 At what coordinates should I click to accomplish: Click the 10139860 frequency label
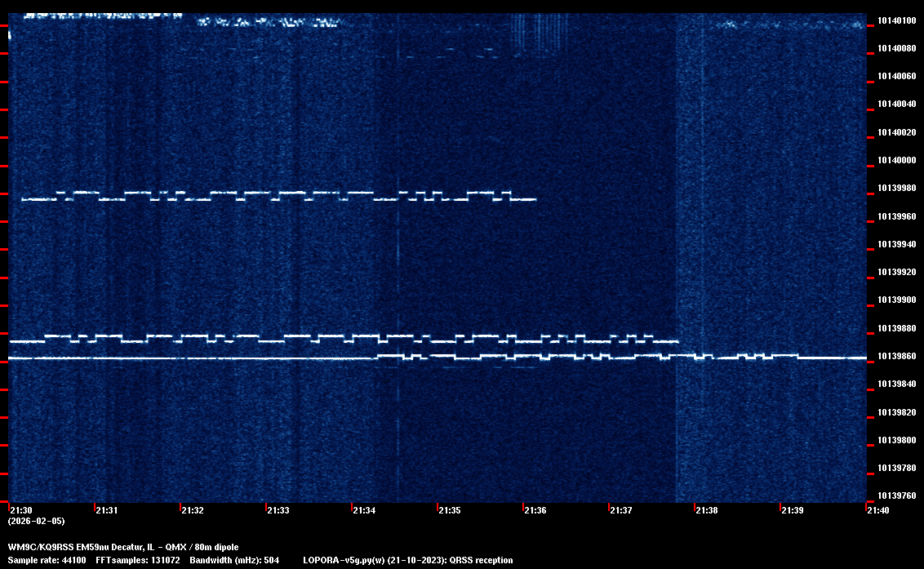tap(897, 356)
